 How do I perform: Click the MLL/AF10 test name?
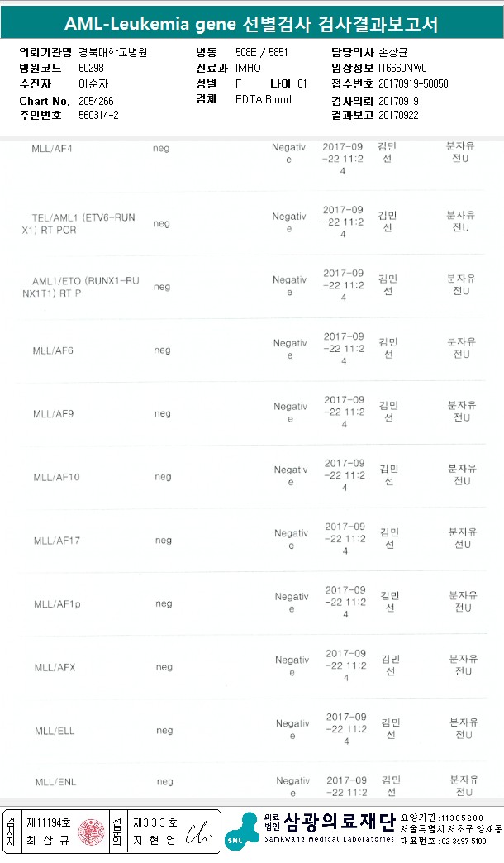point(56,477)
